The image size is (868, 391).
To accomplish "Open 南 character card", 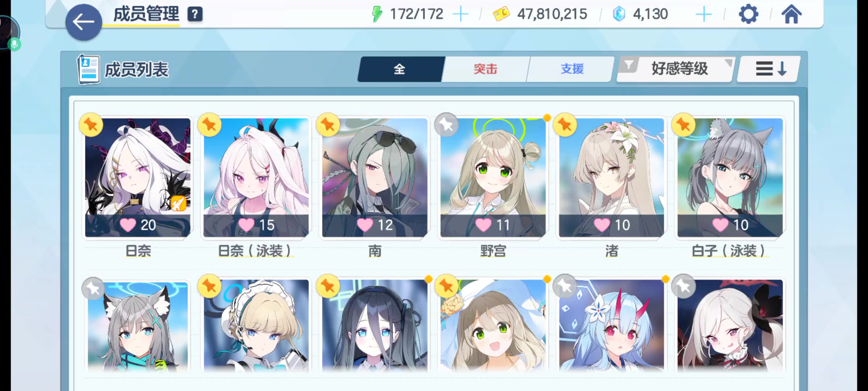I will [x=375, y=177].
